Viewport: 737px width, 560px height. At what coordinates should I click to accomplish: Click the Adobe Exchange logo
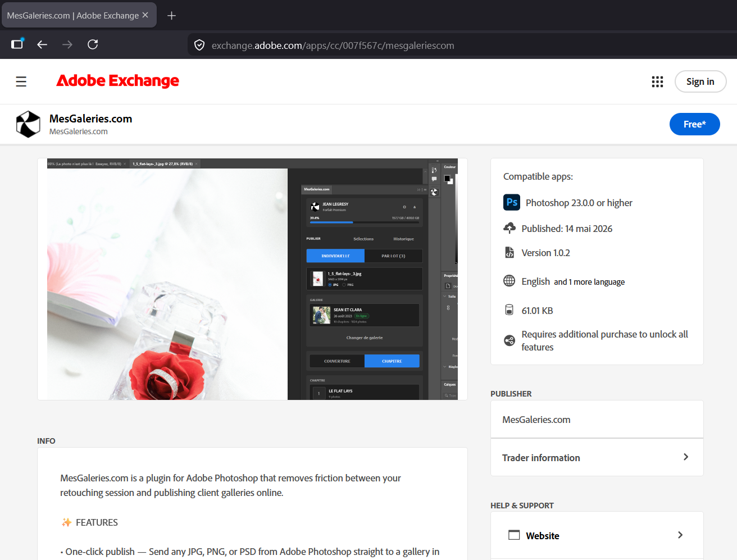tap(117, 81)
